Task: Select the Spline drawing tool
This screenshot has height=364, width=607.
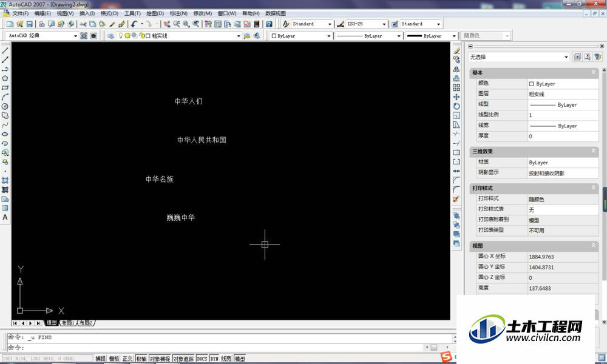Action: tap(5, 125)
